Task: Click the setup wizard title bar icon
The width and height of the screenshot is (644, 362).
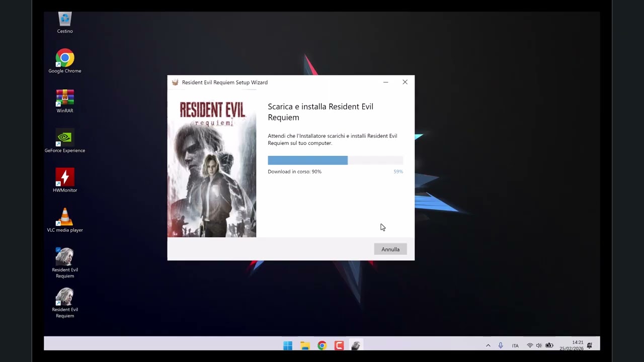Action: pyautogui.click(x=175, y=82)
